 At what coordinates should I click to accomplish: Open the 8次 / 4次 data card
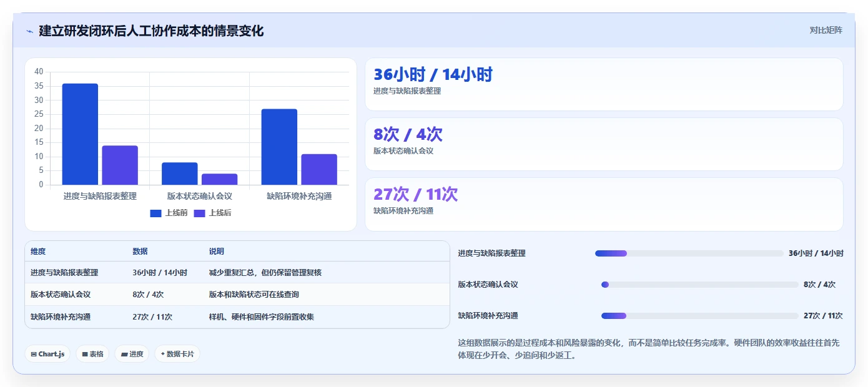604,144
